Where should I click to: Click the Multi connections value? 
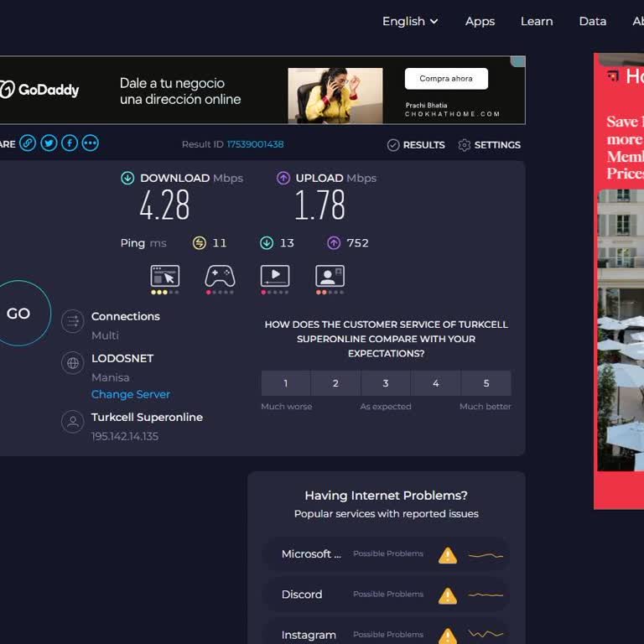pyautogui.click(x=105, y=335)
